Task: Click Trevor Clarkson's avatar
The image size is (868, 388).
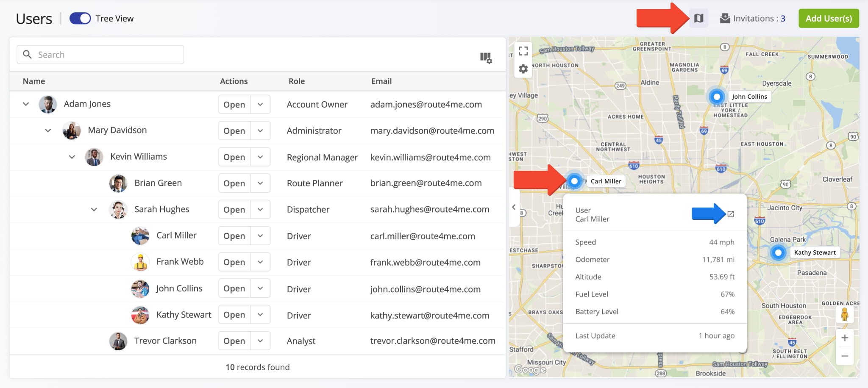Action: (x=118, y=341)
